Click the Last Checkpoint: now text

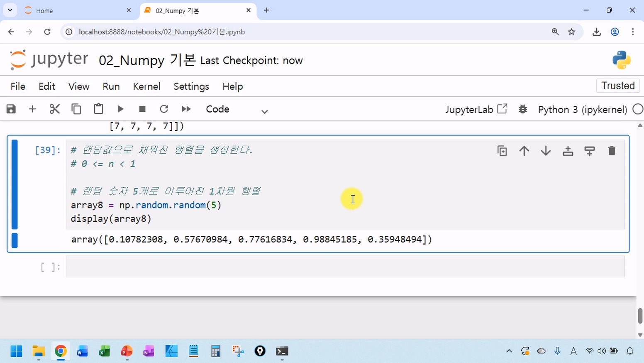251,61
